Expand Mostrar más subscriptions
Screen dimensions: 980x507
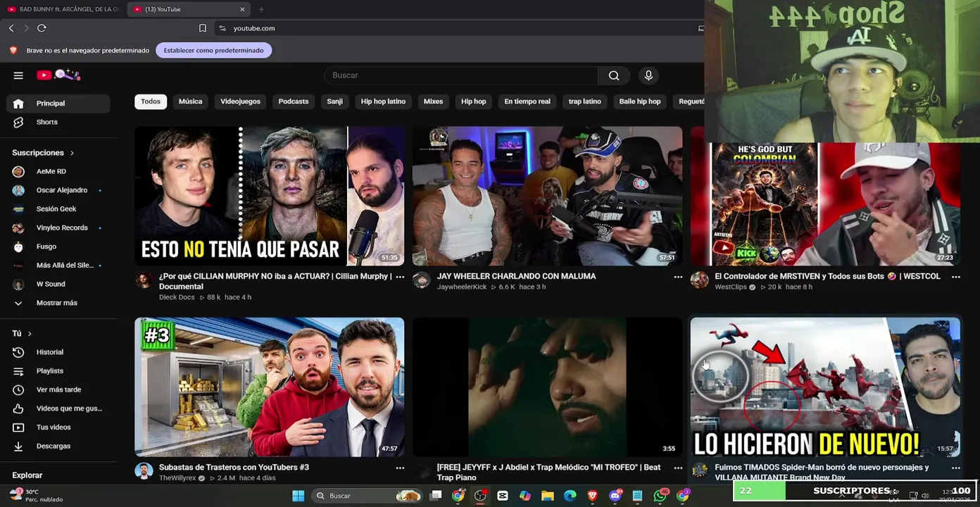coord(58,303)
